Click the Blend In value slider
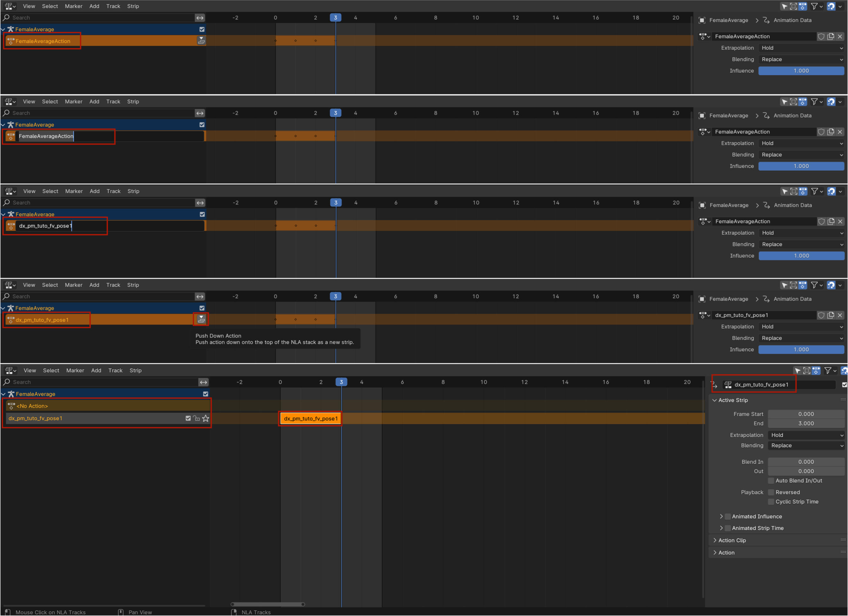This screenshot has width=848, height=616. pyautogui.click(x=806, y=462)
